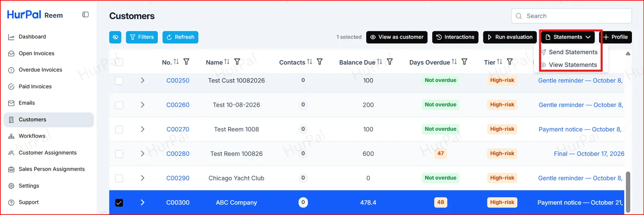This screenshot has height=215, width=644.
Task: Expand the C00300 ABC Company row
Action: 142,203
